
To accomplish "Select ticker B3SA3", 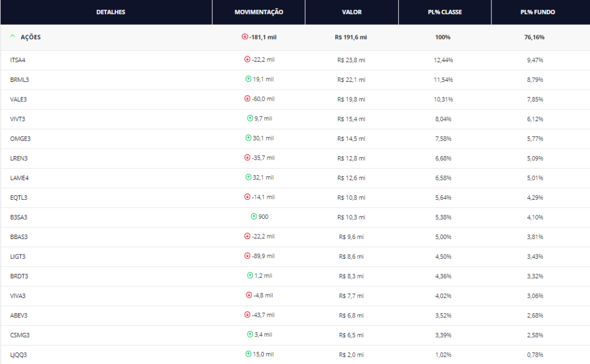I will click(19, 217).
